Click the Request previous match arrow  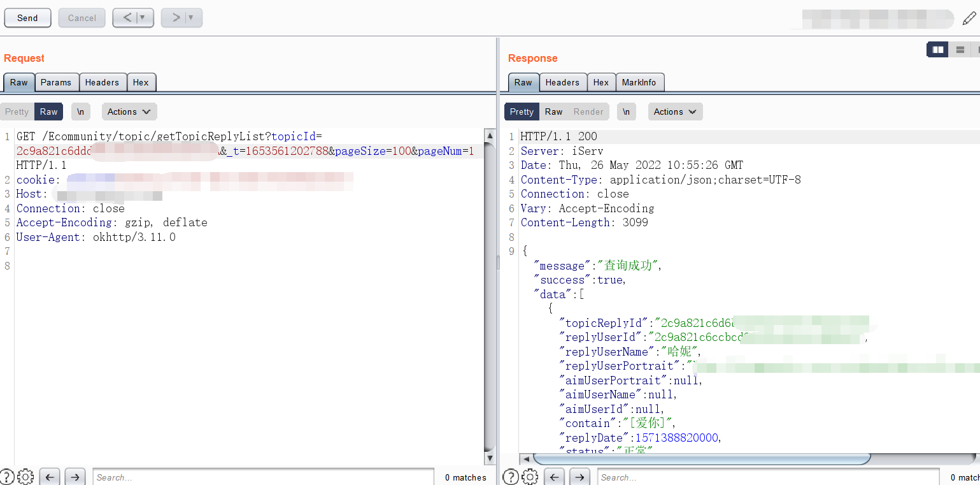(x=50, y=477)
